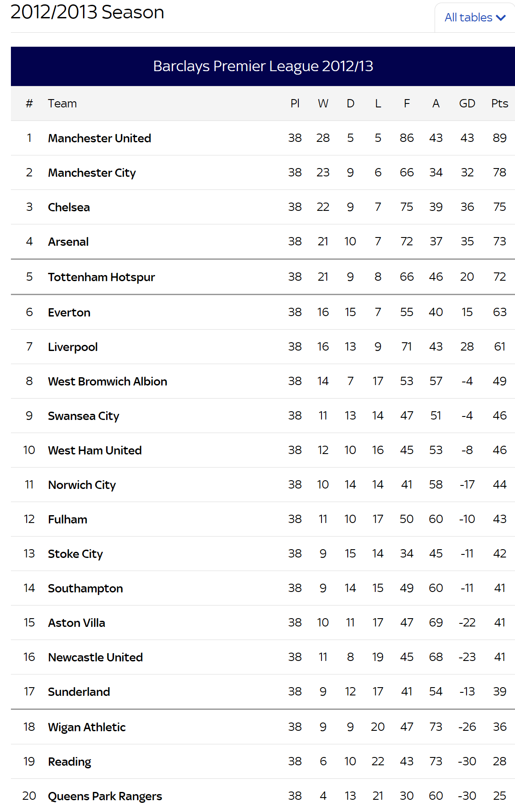This screenshot has height=812, width=515.
Task: Click Stoke City team name
Action: (x=76, y=554)
